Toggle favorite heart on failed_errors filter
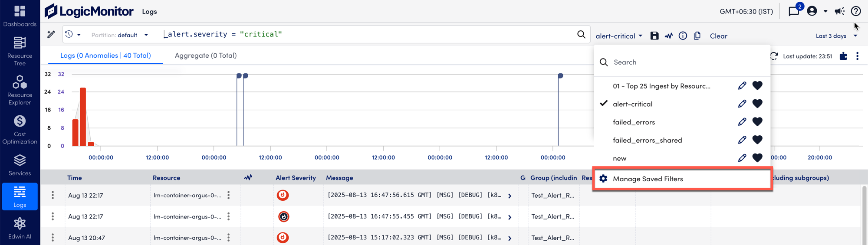 point(757,122)
